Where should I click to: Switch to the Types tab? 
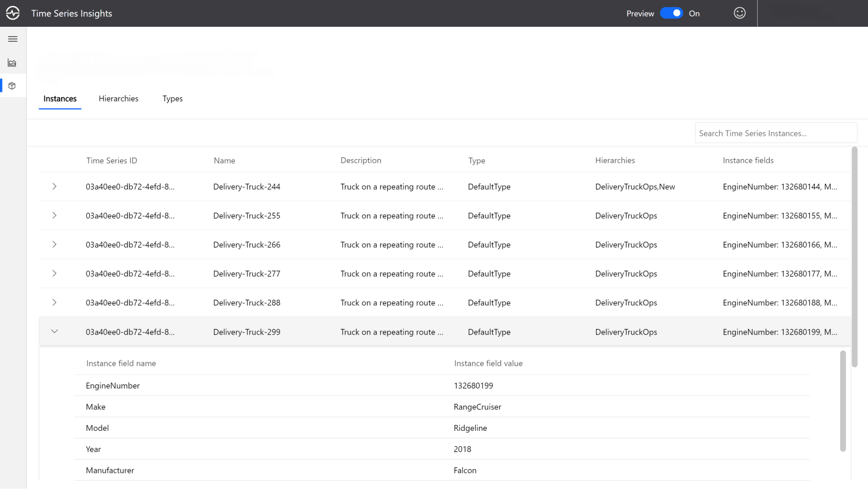(x=172, y=99)
